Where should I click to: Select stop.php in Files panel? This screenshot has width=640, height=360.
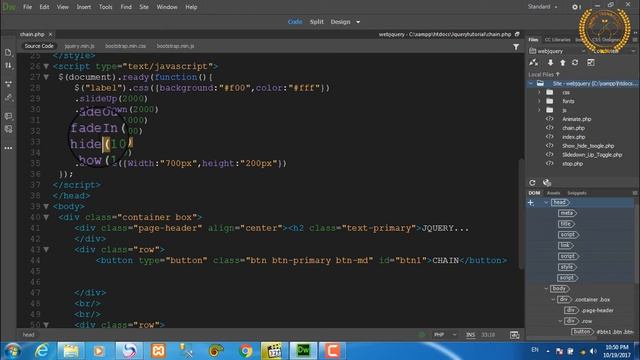[x=572, y=164]
